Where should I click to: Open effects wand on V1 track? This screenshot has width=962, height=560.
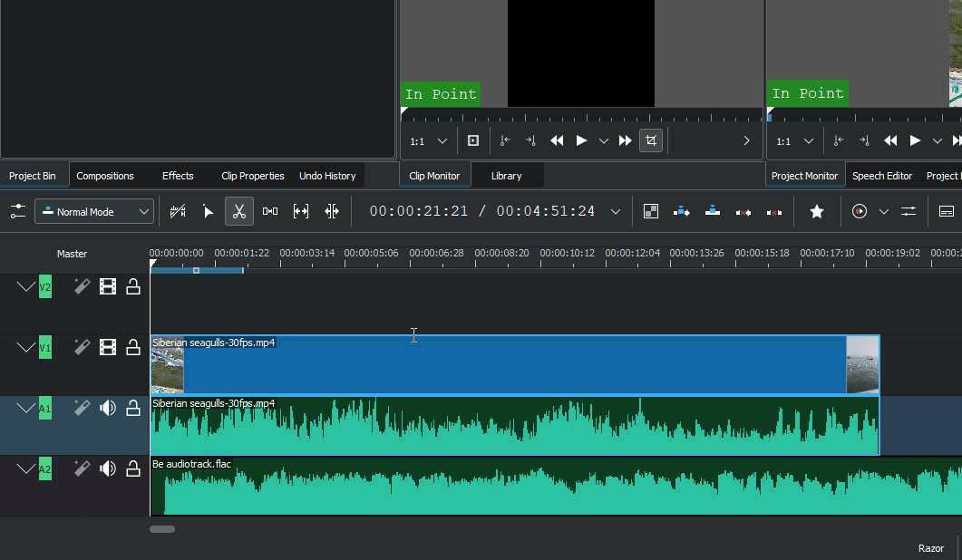82,347
